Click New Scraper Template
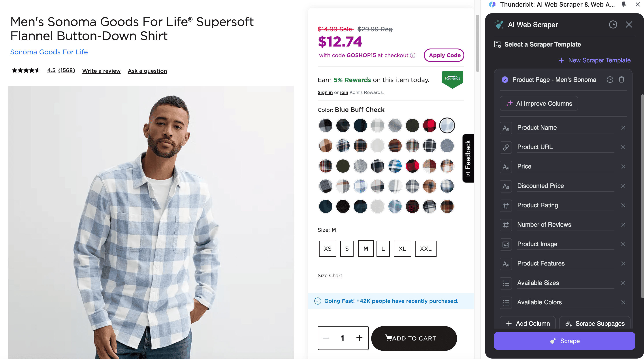This screenshot has height=359, width=644. 595,60
